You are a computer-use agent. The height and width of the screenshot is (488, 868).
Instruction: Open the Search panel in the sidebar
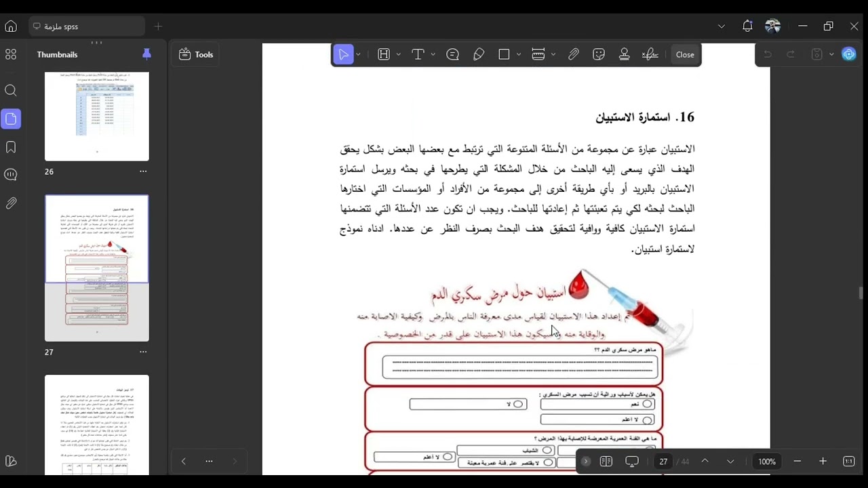coord(11,90)
